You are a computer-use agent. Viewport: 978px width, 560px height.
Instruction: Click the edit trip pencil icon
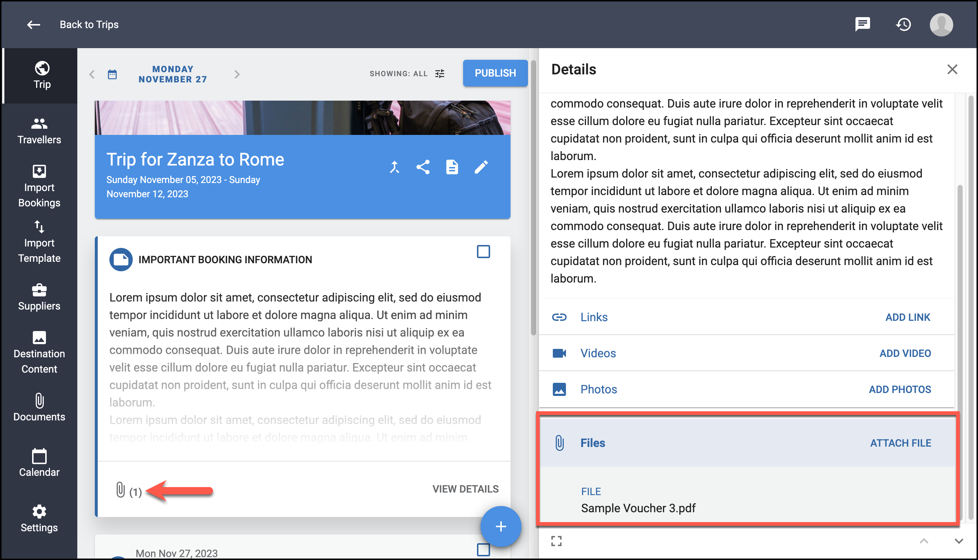click(481, 167)
